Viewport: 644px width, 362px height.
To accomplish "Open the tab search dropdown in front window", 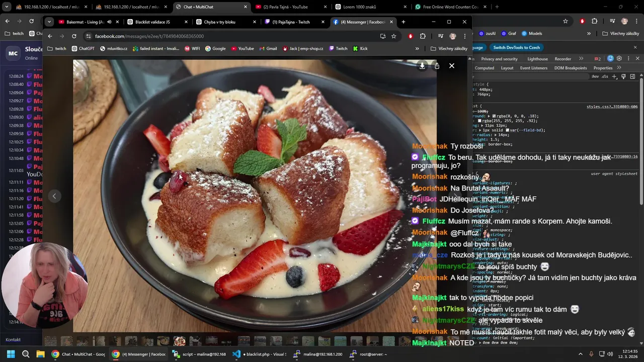I will point(49,22).
